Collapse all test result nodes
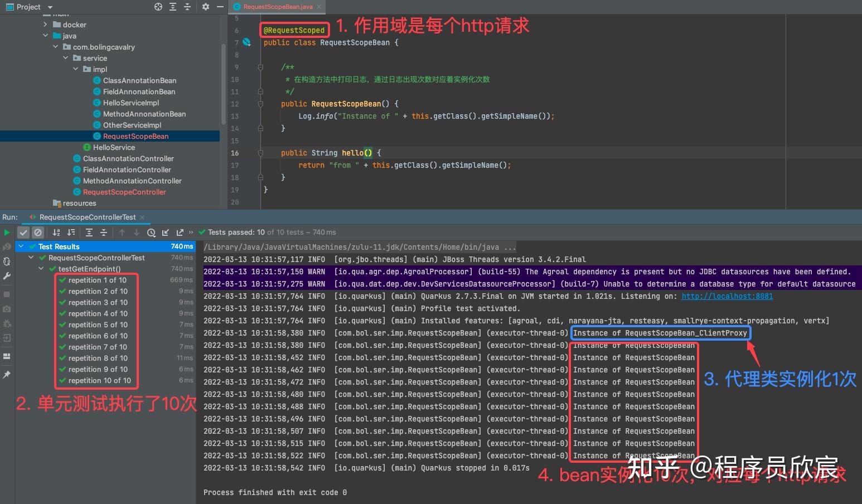Screen dimensions: 862x504 point(104,232)
